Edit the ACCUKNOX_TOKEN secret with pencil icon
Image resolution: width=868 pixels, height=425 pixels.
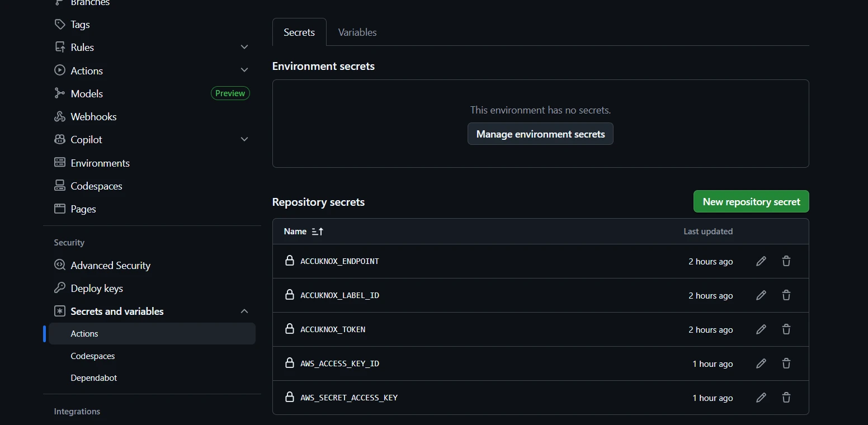[x=761, y=329]
